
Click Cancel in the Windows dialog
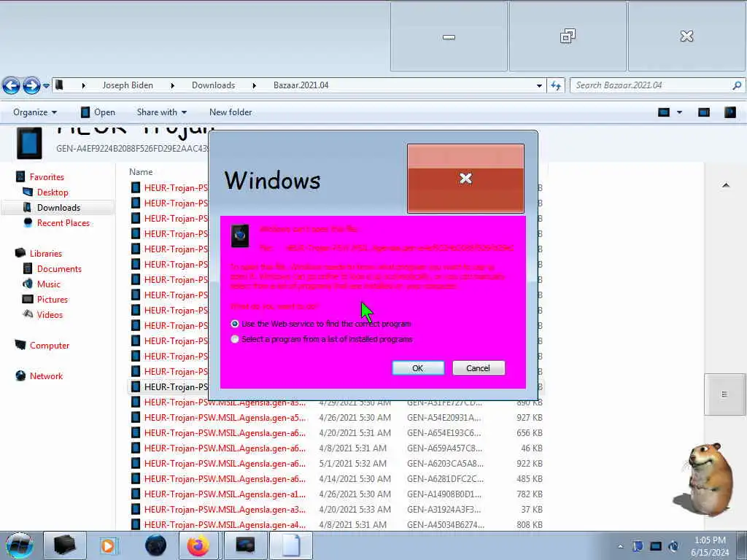(x=479, y=368)
